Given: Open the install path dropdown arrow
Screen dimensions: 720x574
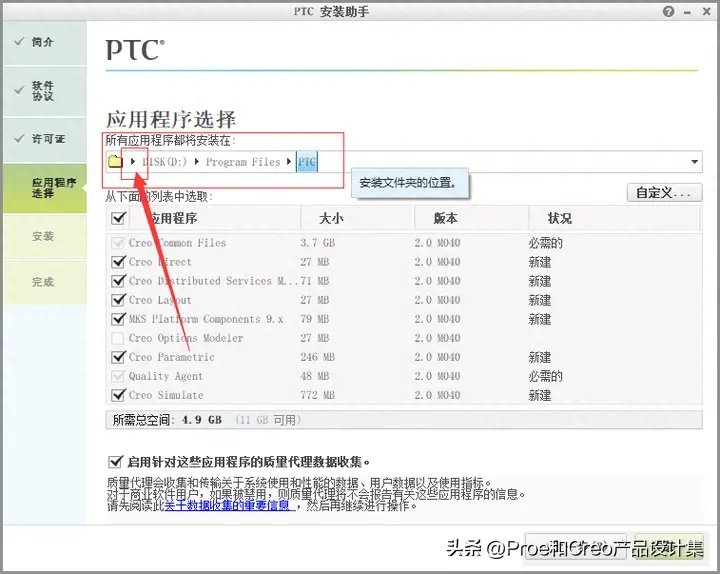Looking at the screenshot, I should tap(694, 162).
